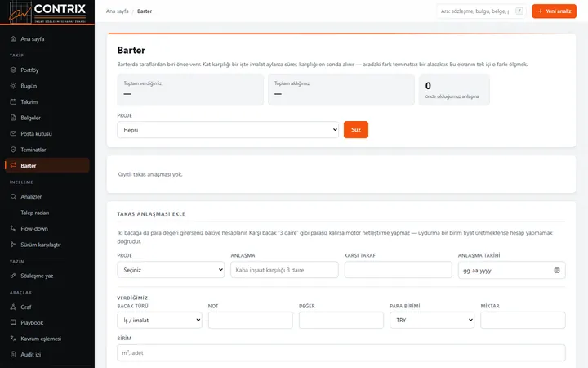This screenshot has width=588, height=368.
Task: Click the Takvim calendar icon
Action: tap(13, 101)
